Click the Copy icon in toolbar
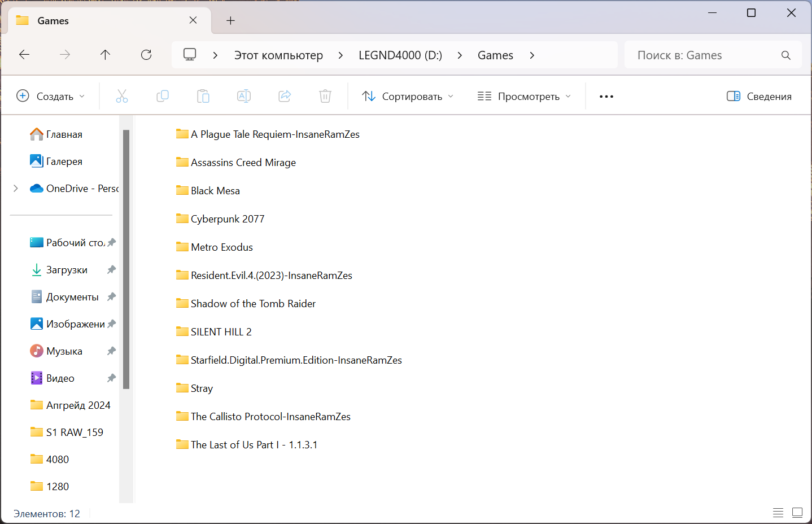The image size is (812, 524). [163, 96]
